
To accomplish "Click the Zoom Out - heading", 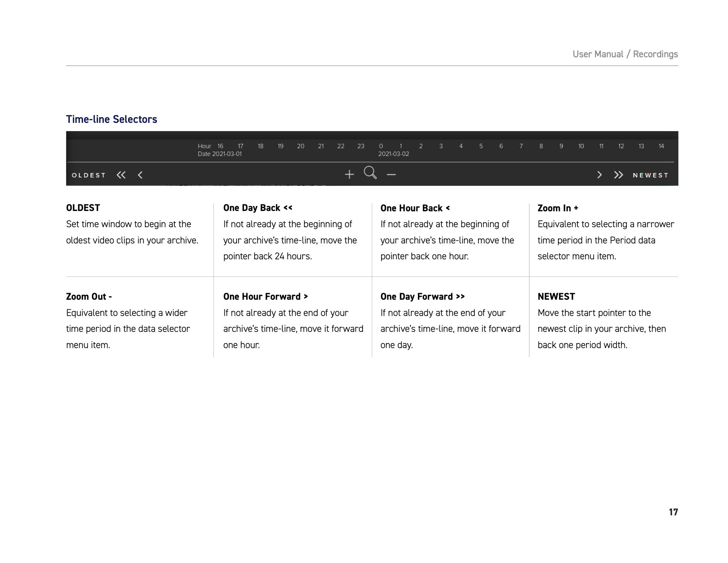I will [x=89, y=297].
